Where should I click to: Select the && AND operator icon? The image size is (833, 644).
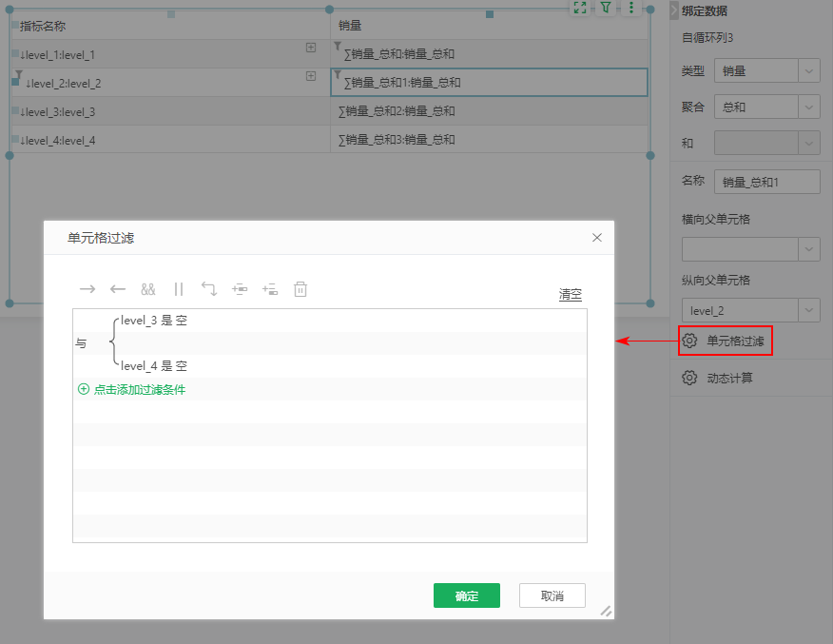(148, 289)
